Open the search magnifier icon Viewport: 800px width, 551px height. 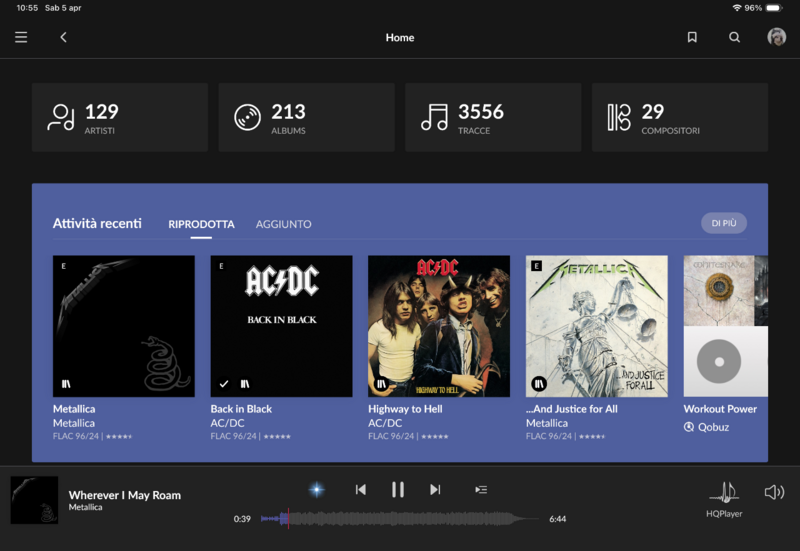point(735,37)
